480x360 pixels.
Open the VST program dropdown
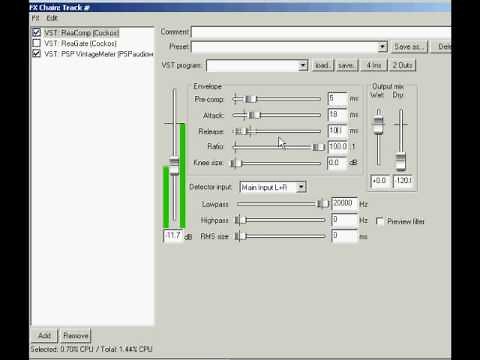(x=257, y=65)
